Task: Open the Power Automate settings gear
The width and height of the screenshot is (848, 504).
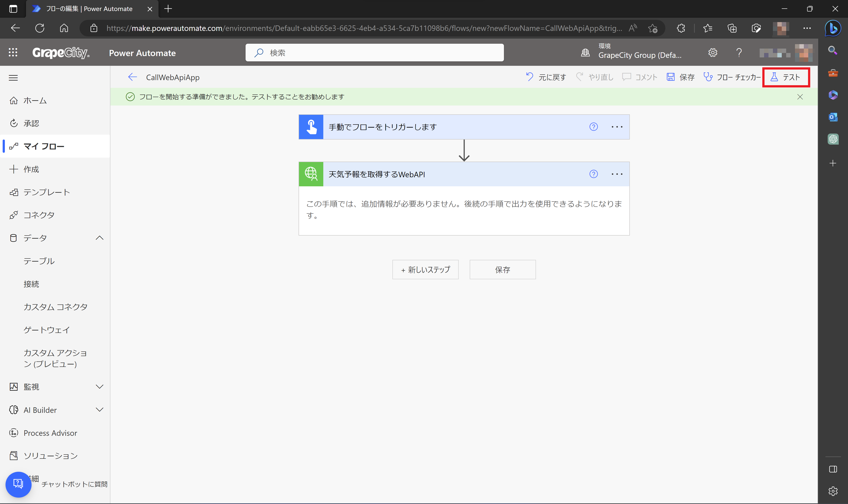Action: click(712, 53)
